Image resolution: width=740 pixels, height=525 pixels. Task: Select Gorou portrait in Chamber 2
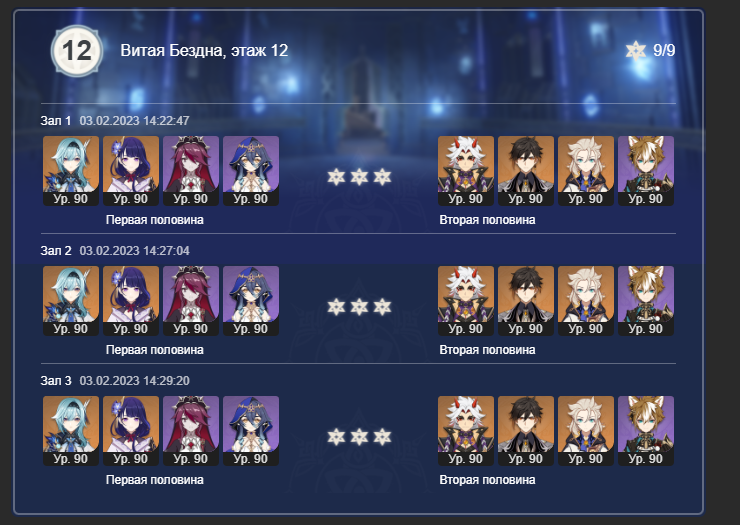coord(646,301)
